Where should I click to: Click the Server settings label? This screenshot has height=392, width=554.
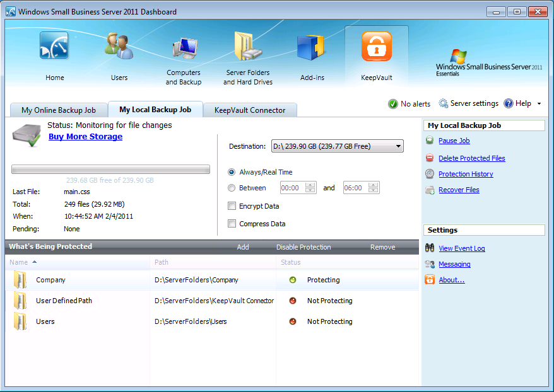coord(474,103)
